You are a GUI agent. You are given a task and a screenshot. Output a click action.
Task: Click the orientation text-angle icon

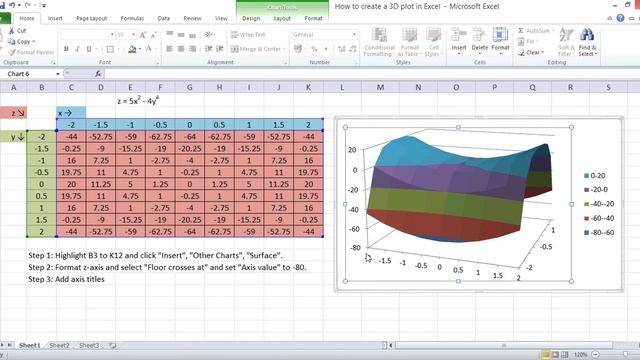[209, 35]
